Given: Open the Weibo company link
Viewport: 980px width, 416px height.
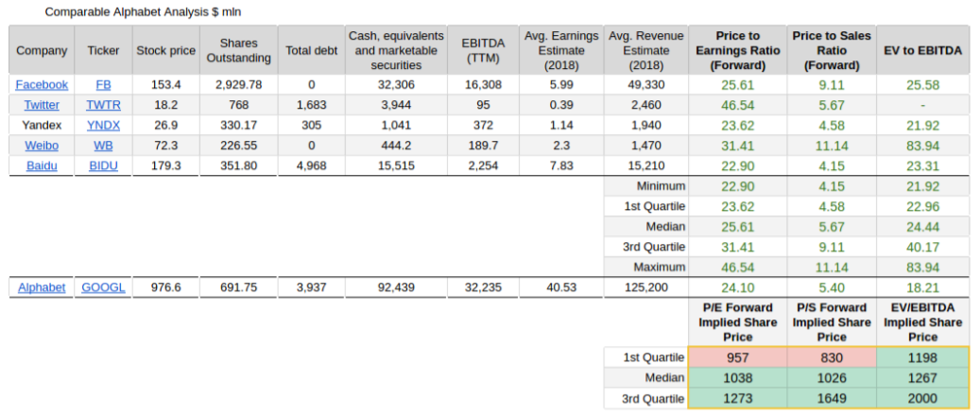Looking at the screenshot, I should tap(42, 146).
